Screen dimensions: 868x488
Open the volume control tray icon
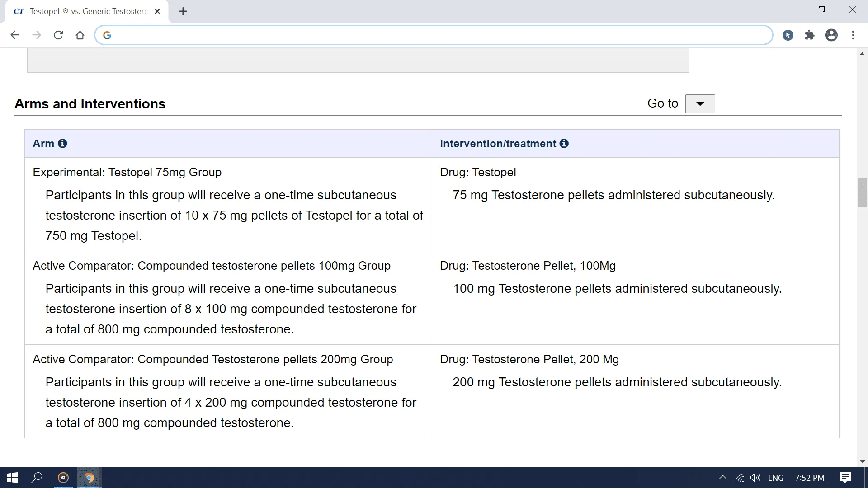(x=755, y=478)
